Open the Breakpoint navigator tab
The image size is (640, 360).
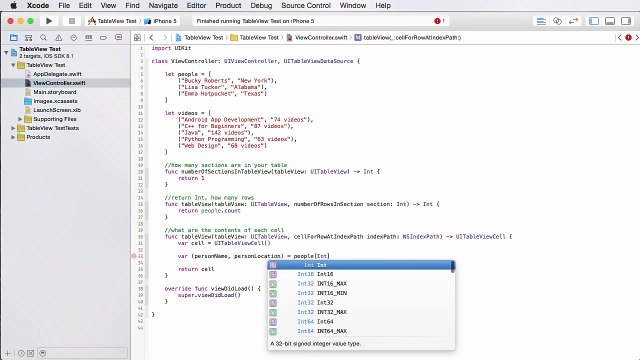[103, 38]
